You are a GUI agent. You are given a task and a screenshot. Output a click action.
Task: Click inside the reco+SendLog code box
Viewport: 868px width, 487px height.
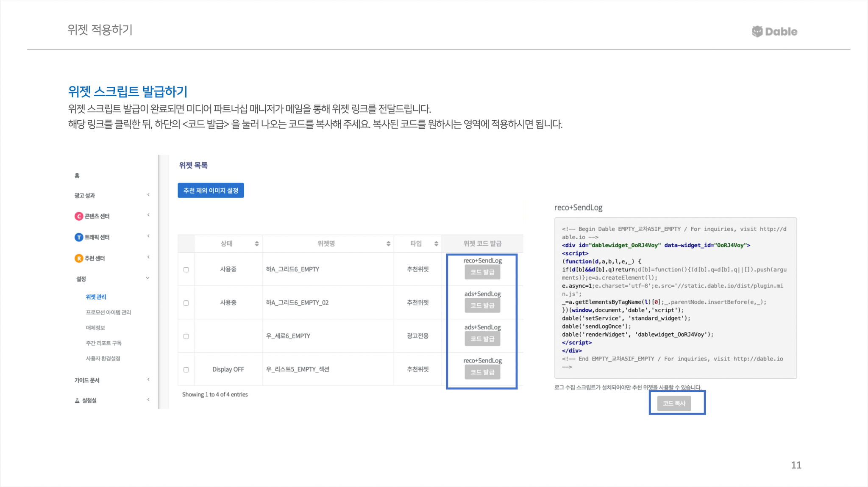coord(676,298)
